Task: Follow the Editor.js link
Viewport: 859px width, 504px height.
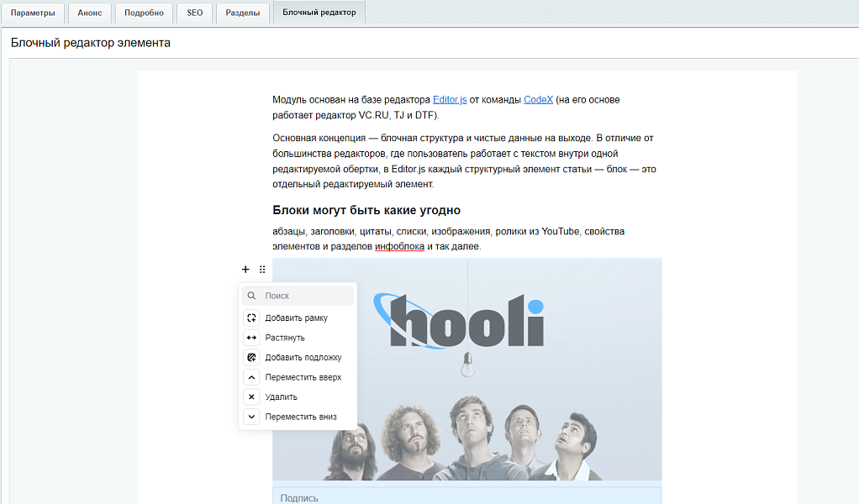Action: click(450, 99)
